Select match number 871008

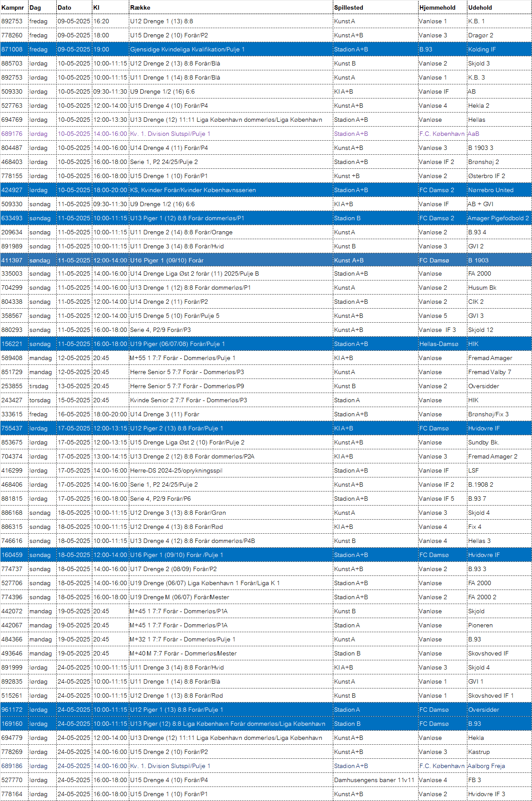[x=12, y=49]
